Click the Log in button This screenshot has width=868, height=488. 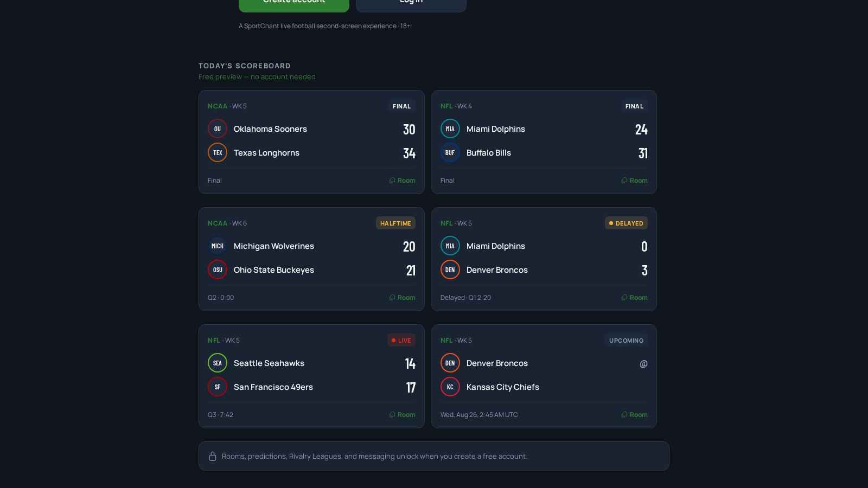411,3
